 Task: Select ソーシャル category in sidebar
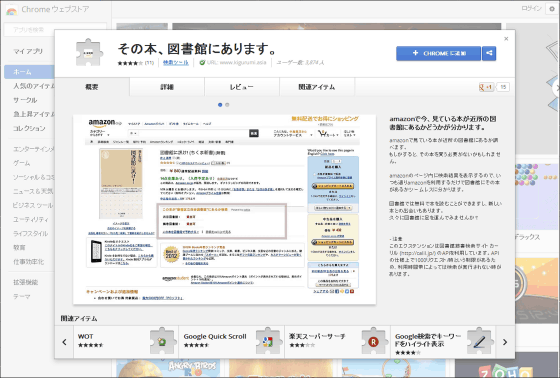(x=34, y=177)
